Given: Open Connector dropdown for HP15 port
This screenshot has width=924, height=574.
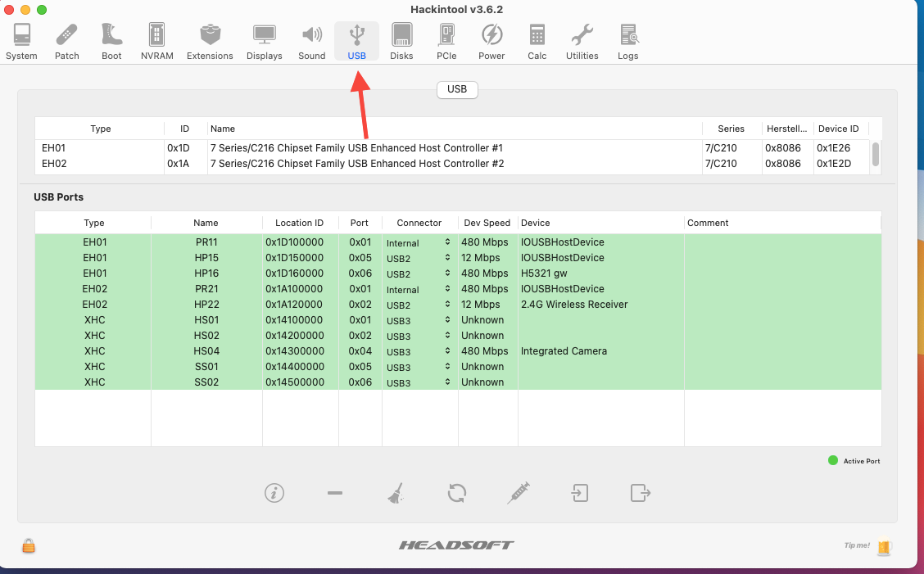Looking at the screenshot, I should point(419,258).
